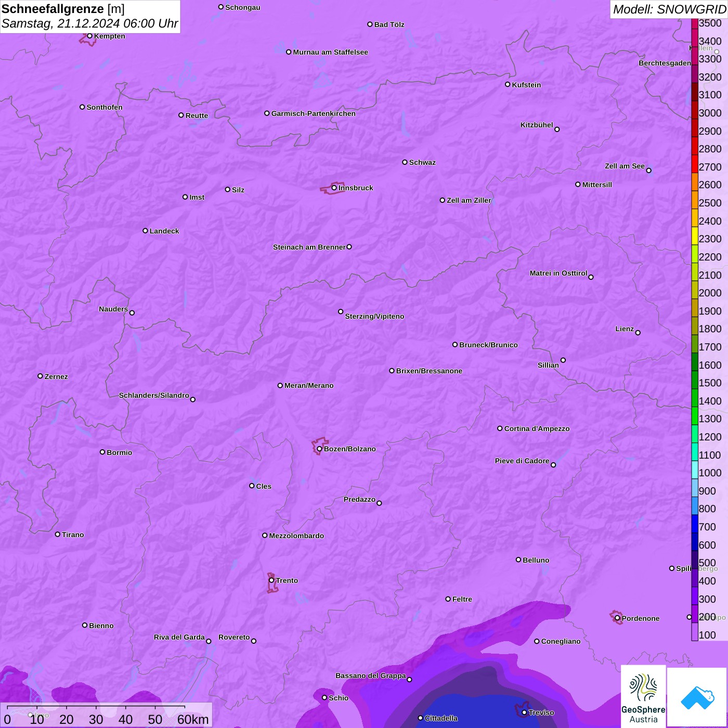Click the Bozen/Bolzano city marker
The width and height of the screenshot is (728, 728).
[x=319, y=449]
